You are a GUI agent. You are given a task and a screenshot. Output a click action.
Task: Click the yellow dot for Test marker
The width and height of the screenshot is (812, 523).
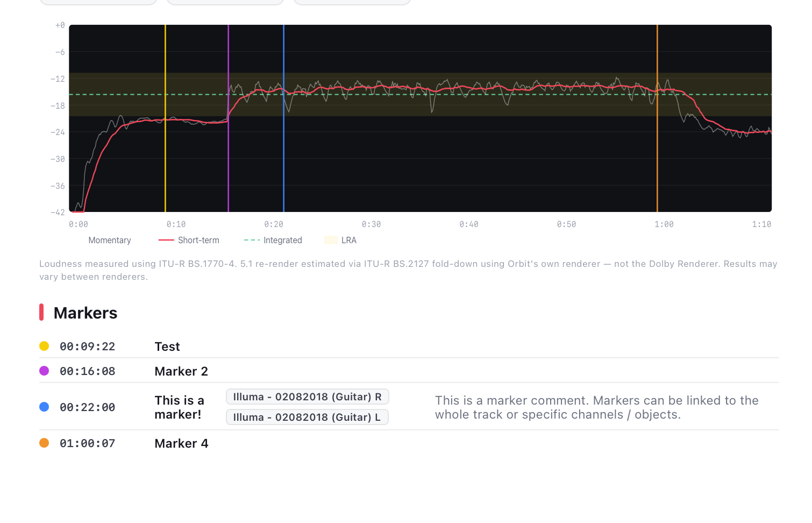coord(44,346)
